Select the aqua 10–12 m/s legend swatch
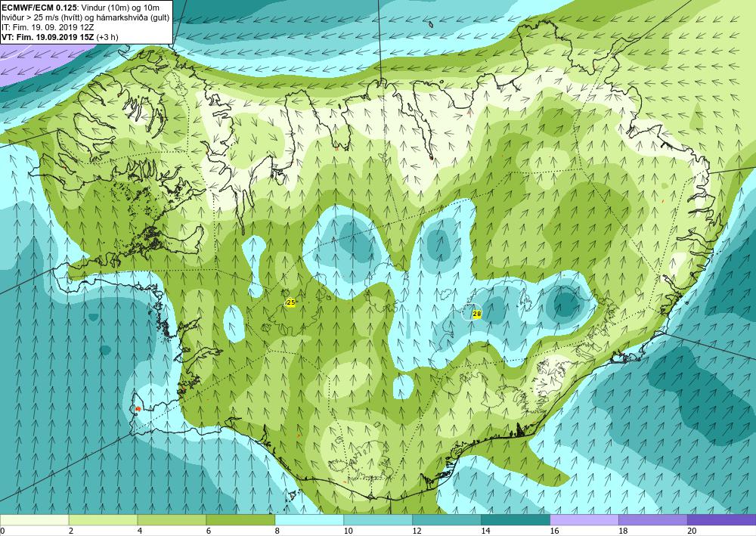Image resolution: width=756 pixels, height=536 pixels. click(x=378, y=519)
